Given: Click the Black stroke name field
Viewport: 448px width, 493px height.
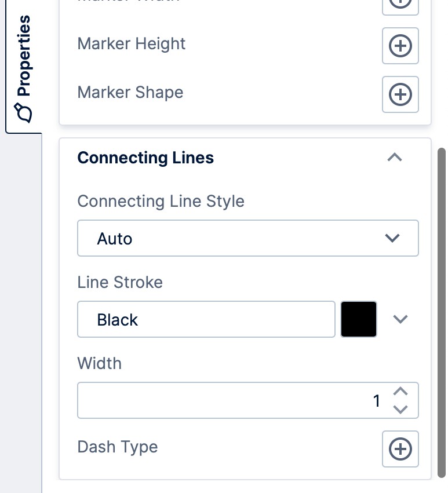Looking at the screenshot, I should pos(206,319).
